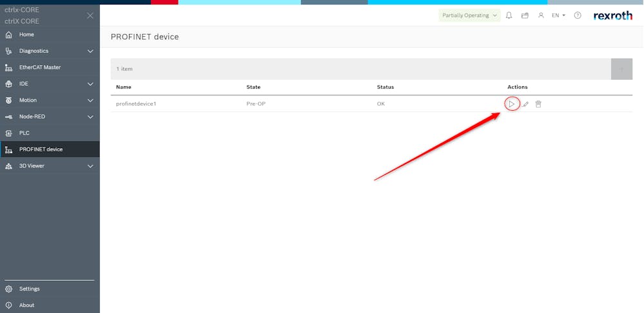Viewport: 644px width, 313px height.
Task: Click the Actions column header
Action: (518, 87)
